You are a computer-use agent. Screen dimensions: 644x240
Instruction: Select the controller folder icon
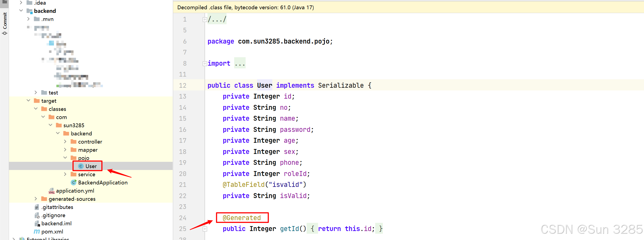click(x=74, y=141)
